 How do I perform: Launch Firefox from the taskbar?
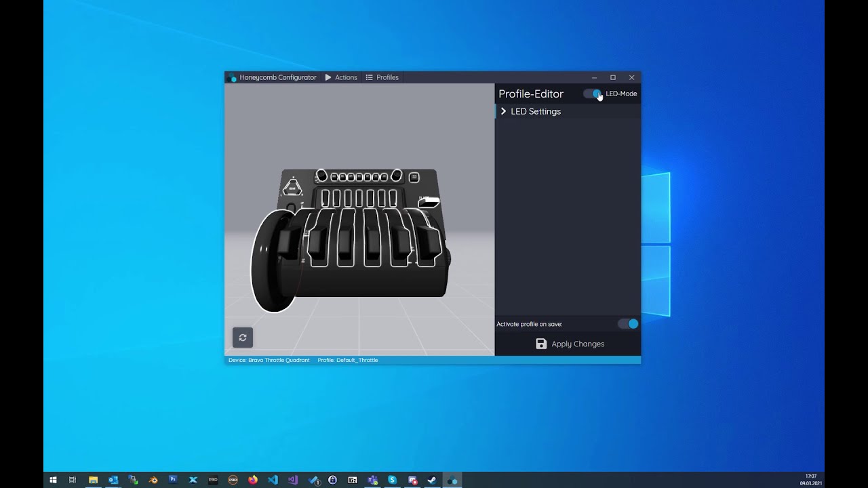point(253,480)
